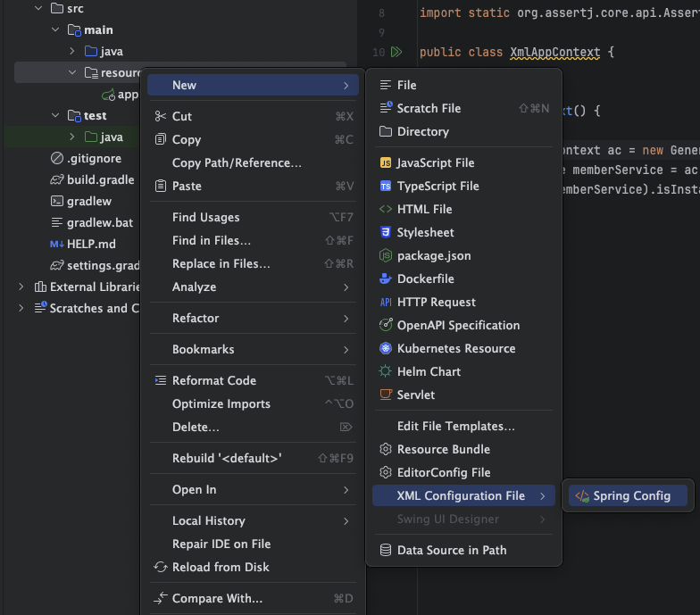700x615 pixels.
Task: Click the HTML File angle-brackets icon
Action: [x=386, y=209]
